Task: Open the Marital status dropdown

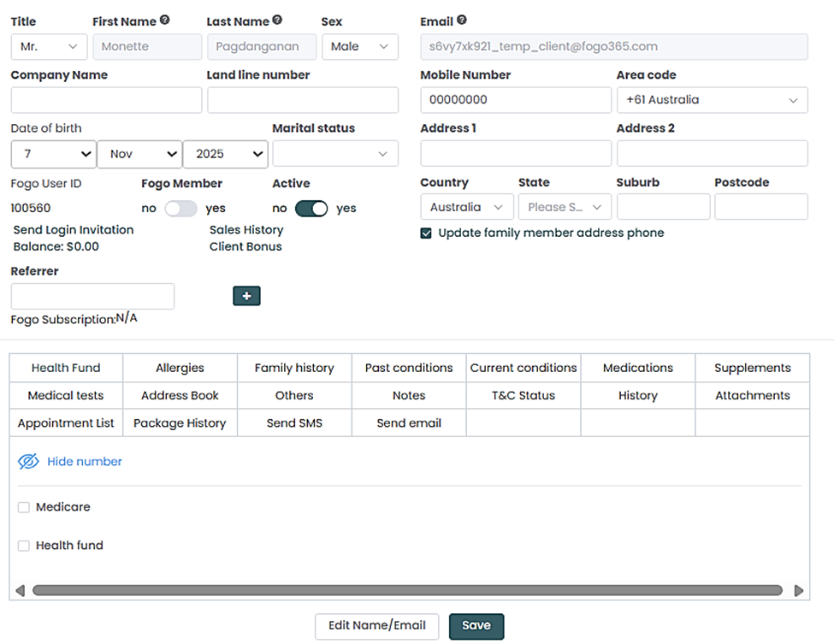Action: (334, 154)
